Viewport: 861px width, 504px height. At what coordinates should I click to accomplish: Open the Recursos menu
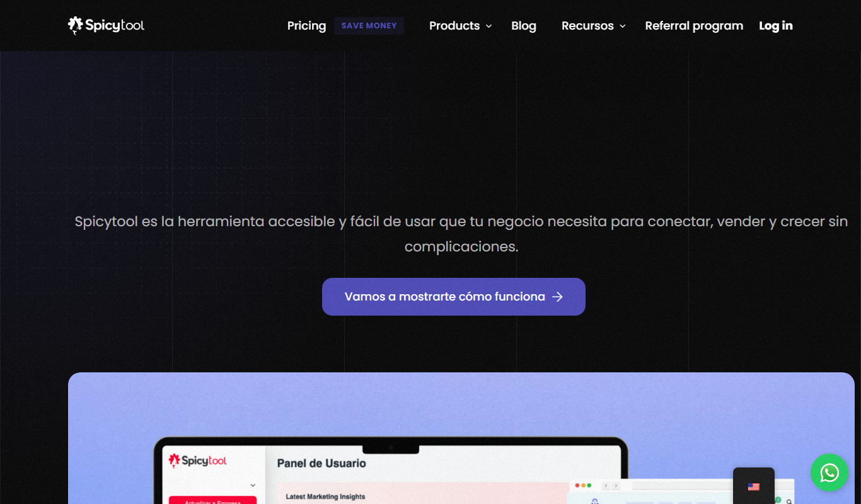click(587, 26)
